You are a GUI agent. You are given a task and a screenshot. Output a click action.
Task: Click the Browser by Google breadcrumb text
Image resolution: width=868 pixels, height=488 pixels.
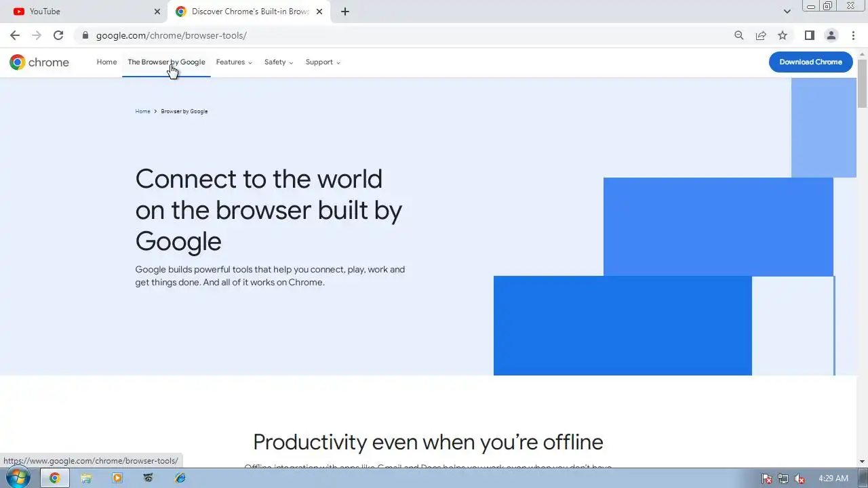coord(184,111)
